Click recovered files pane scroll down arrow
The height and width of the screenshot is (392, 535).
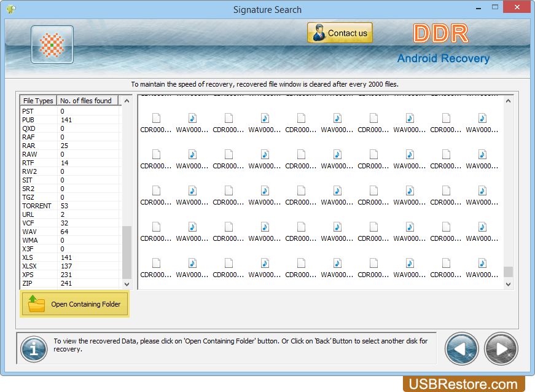[508, 284]
